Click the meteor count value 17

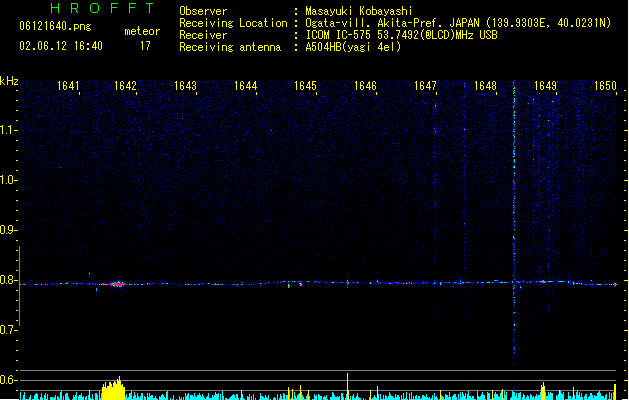pyautogui.click(x=145, y=46)
